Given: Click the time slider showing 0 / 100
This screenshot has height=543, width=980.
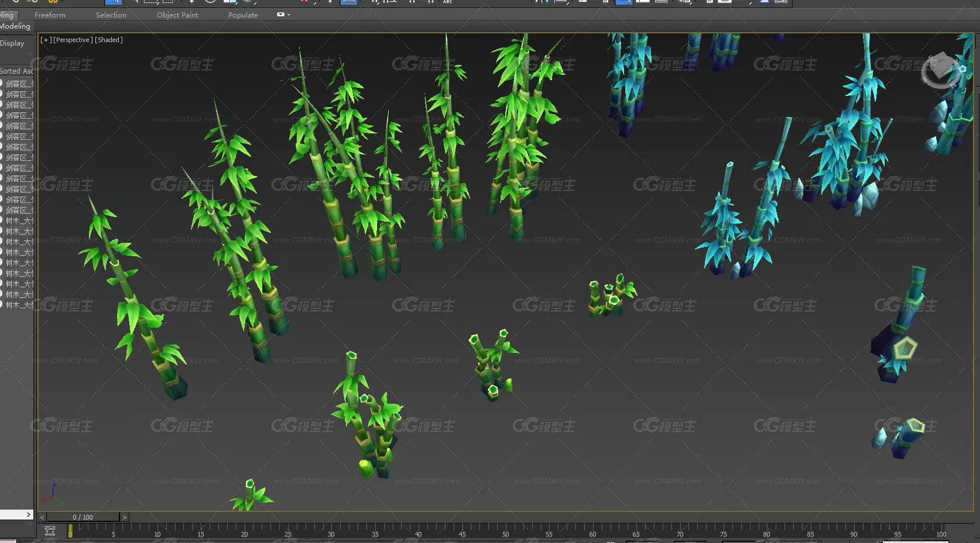Looking at the screenshot, I should pos(83,517).
